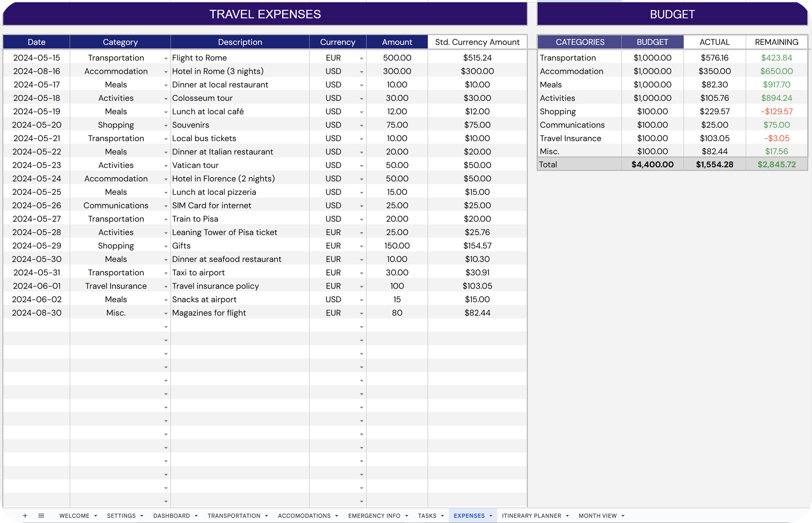Open currency dropdown for Colosseum tour row
Viewport: 812px width, 523px height.
click(362, 98)
